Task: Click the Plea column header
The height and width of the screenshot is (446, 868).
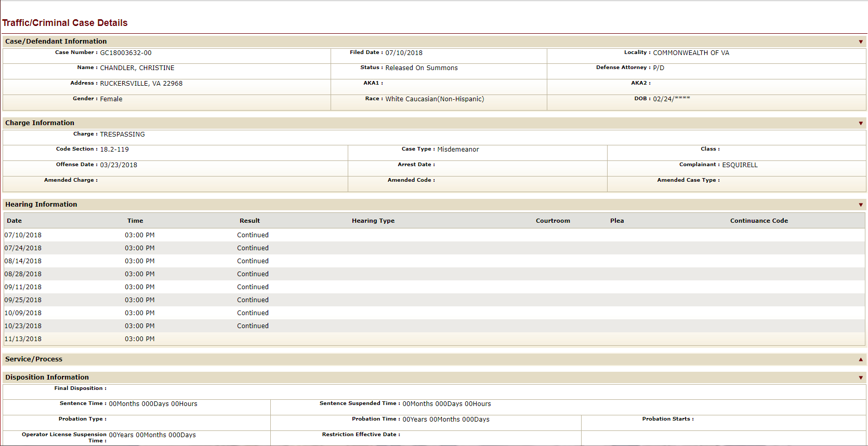Action: 617,221
